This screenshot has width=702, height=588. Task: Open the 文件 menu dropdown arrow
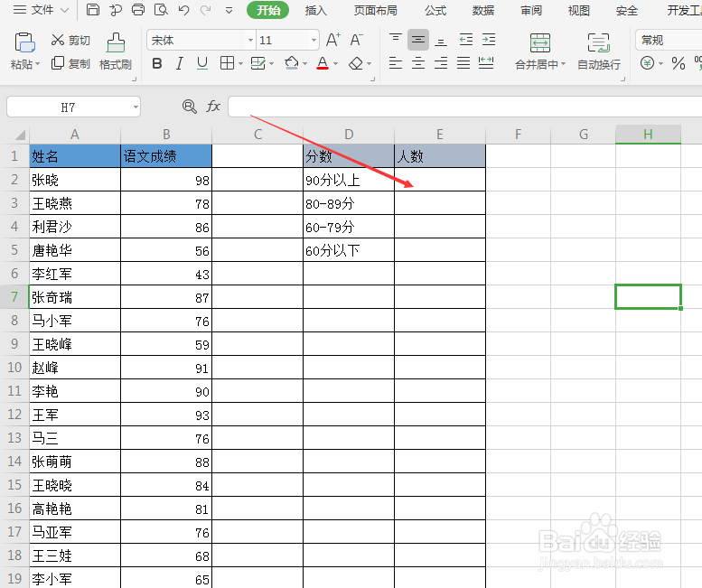pyautogui.click(x=64, y=10)
